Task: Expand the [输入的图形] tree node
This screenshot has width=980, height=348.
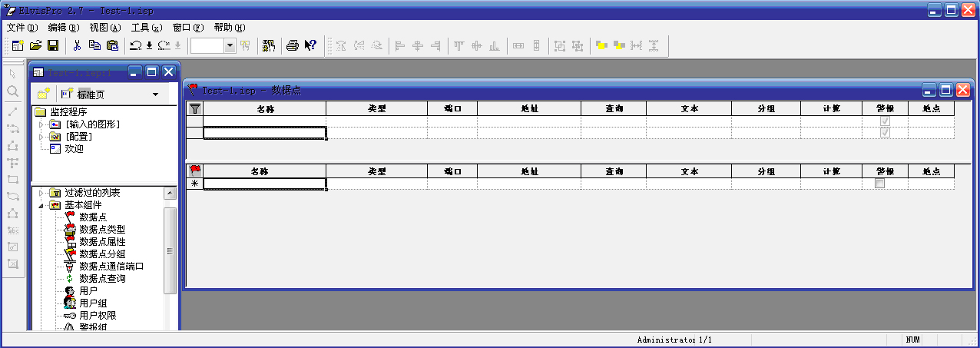Action: (x=41, y=124)
